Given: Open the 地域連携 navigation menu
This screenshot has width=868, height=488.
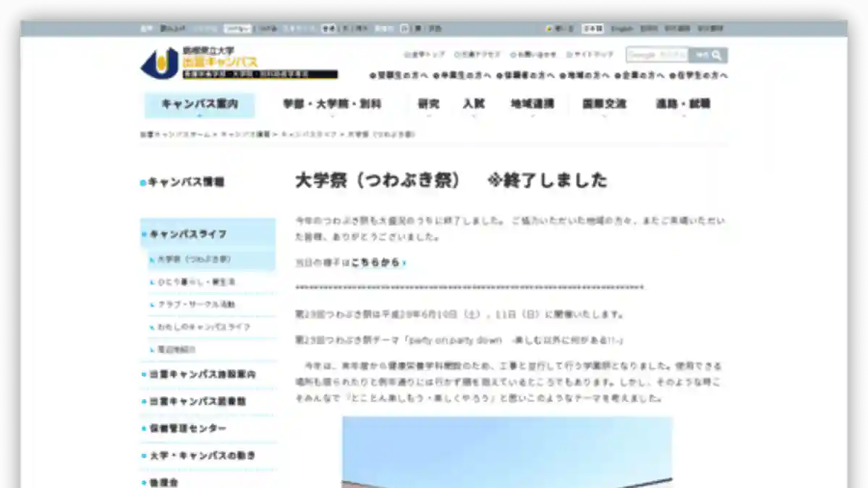Looking at the screenshot, I should tap(532, 104).
